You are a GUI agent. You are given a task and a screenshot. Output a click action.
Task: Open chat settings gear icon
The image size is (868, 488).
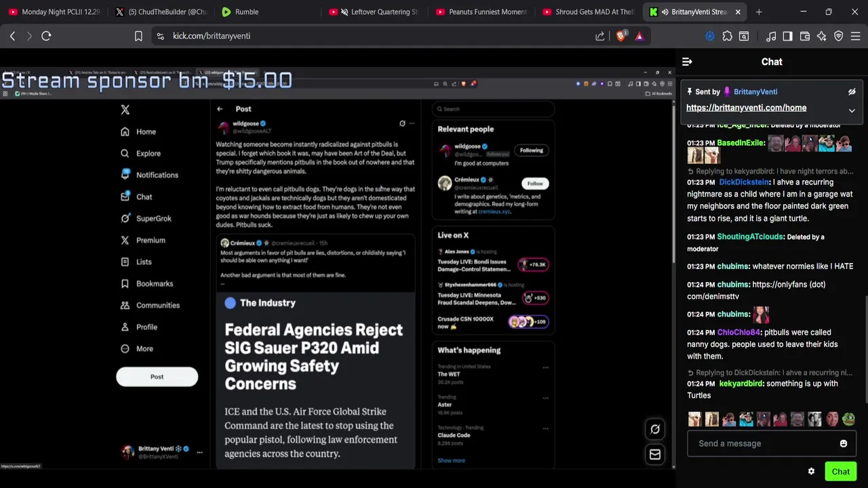pyautogui.click(x=811, y=471)
